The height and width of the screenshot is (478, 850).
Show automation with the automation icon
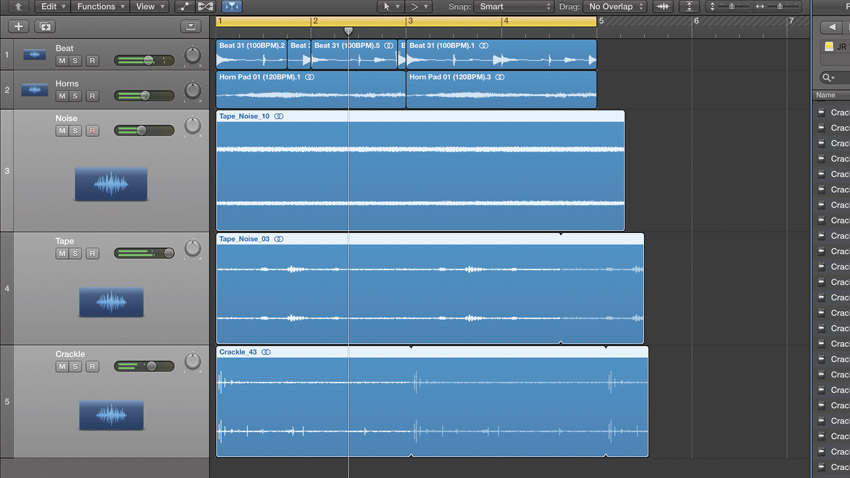pyautogui.click(x=185, y=7)
